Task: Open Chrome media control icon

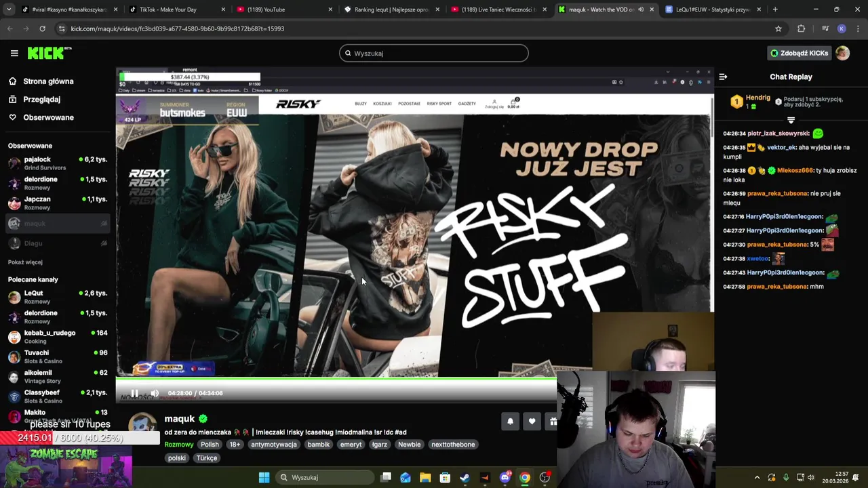Action: pos(825,28)
